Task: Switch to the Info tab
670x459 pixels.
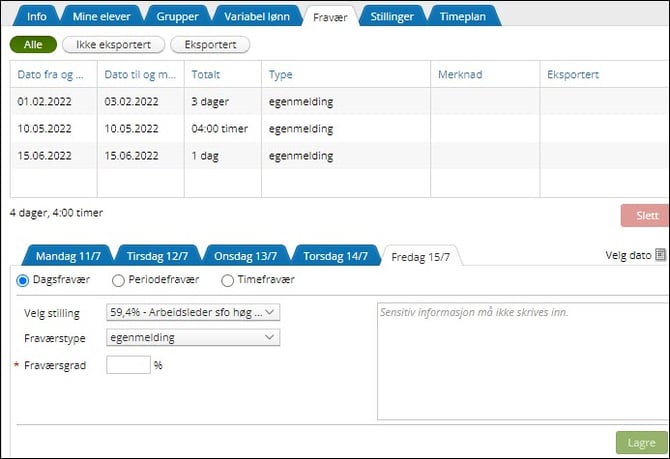Action: point(36,16)
